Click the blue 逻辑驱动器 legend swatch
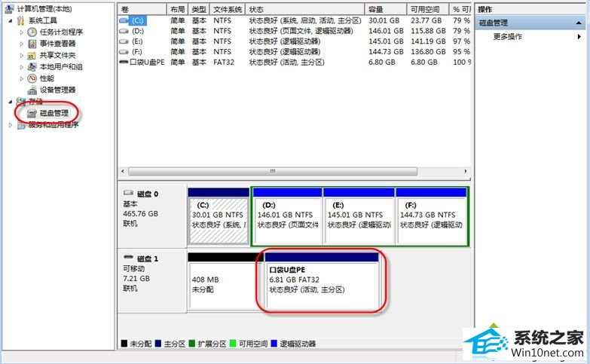Screen dimensions: 590x364 click(274, 344)
